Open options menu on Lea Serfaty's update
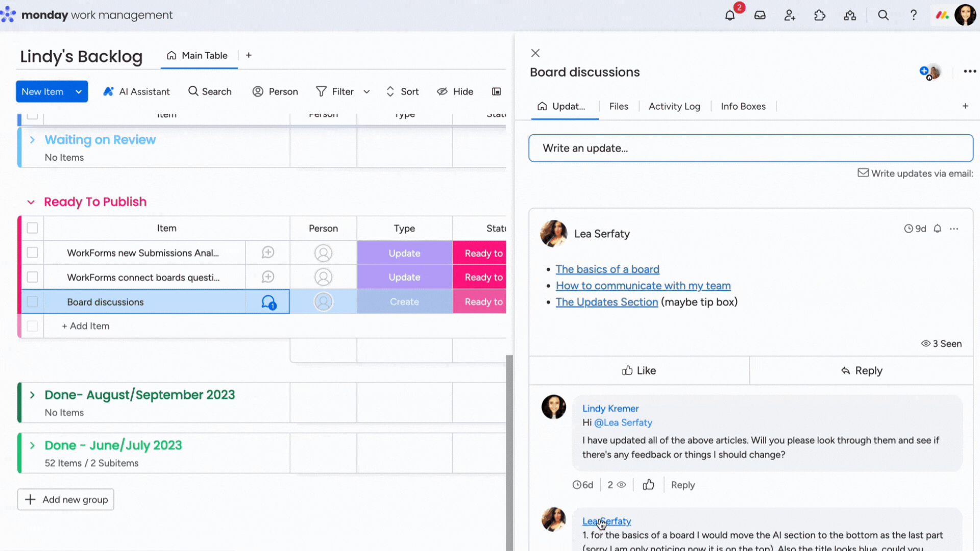This screenshot has width=980, height=551. [x=954, y=229]
